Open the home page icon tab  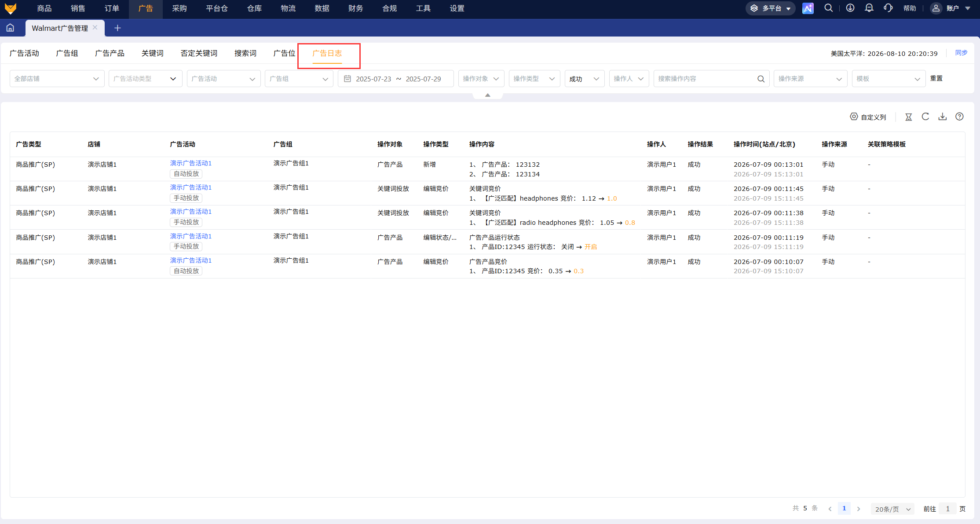[x=10, y=28]
